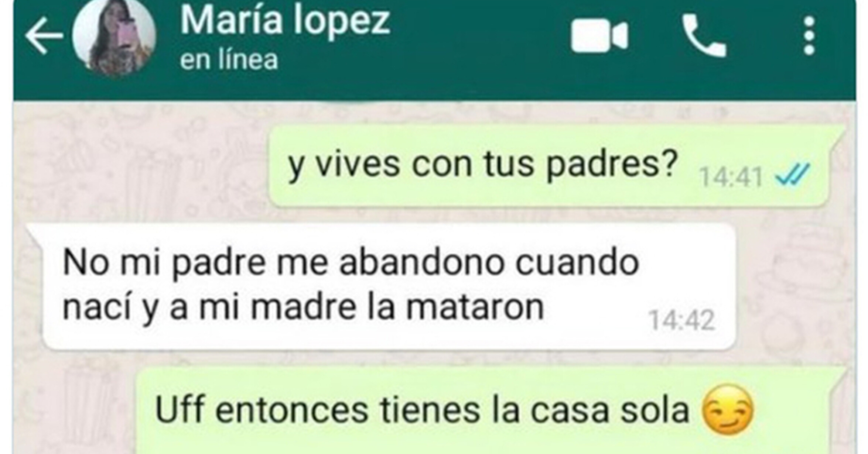Start a video call with María lopez
The image size is (868, 454).
(599, 36)
